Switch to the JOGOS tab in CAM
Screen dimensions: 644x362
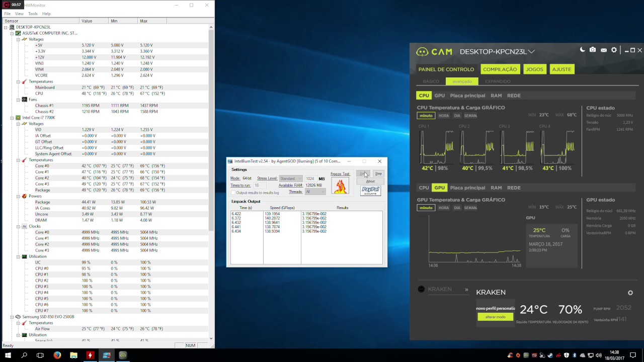pyautogui.click(x=534, y=69)
